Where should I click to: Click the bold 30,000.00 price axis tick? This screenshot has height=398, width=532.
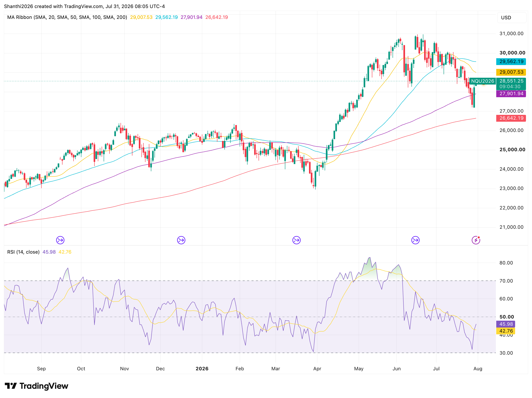point(512,53)
